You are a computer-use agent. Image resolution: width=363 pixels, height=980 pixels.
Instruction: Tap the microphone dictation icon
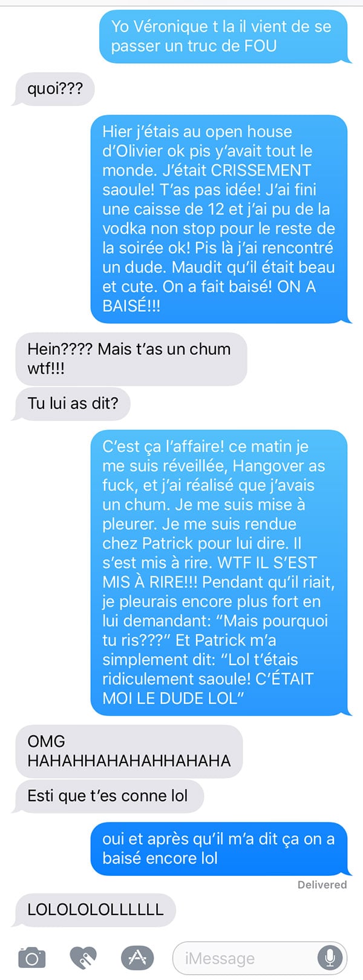coord(330,958)
